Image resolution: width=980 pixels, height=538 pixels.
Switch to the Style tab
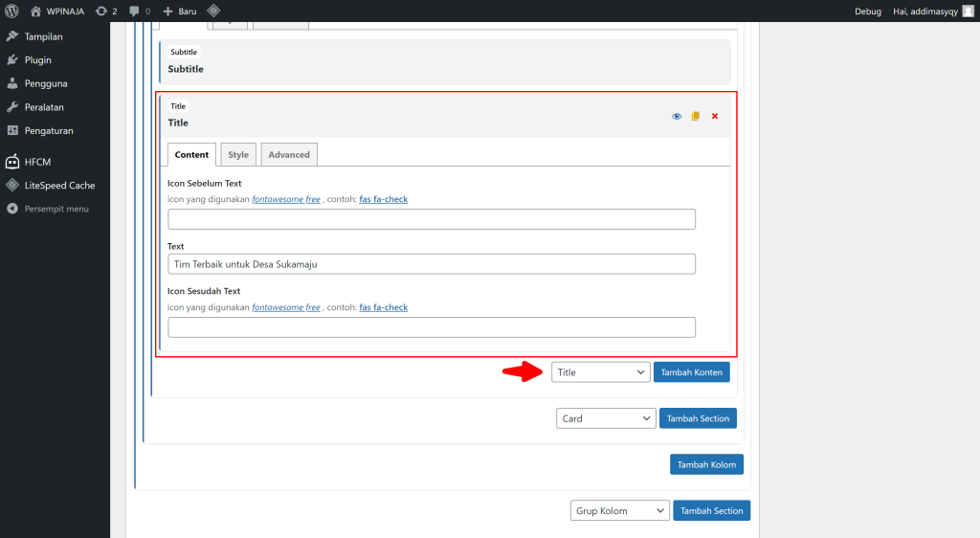(238, 154)
